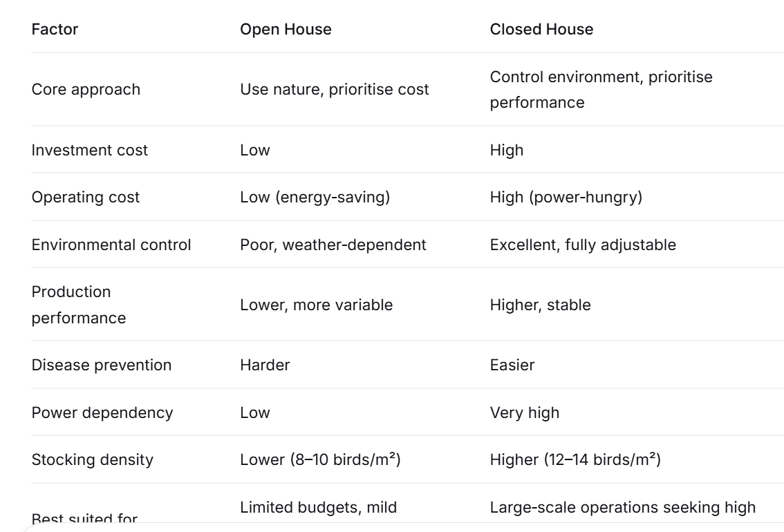Screen dimensions: 784x532
Task: Click the 'Higher, stable' cell
Action: pyautogui.click(x=541, y=305)
